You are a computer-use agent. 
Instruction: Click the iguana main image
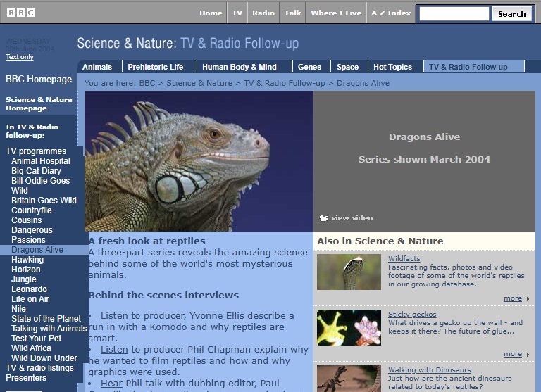click(x=199, y=161)
